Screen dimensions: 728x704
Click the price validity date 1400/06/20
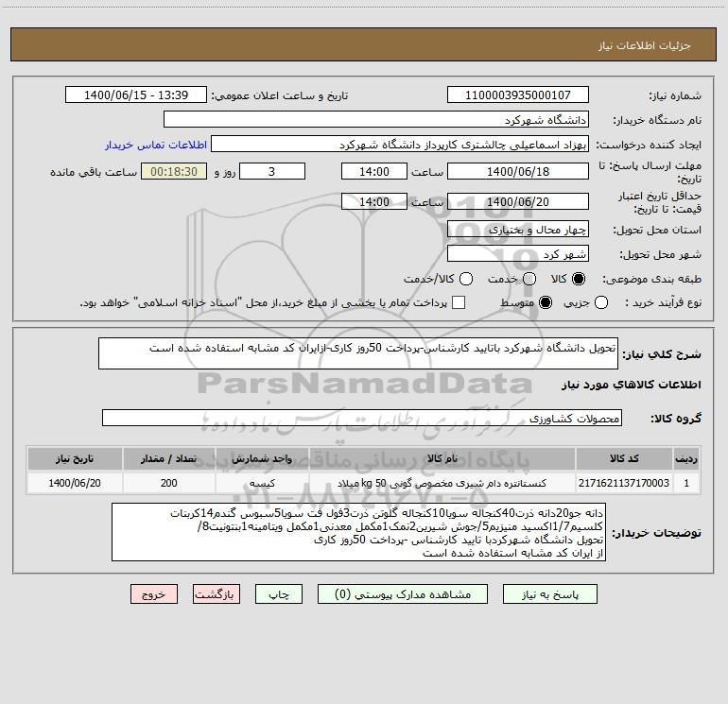[518, 201]
